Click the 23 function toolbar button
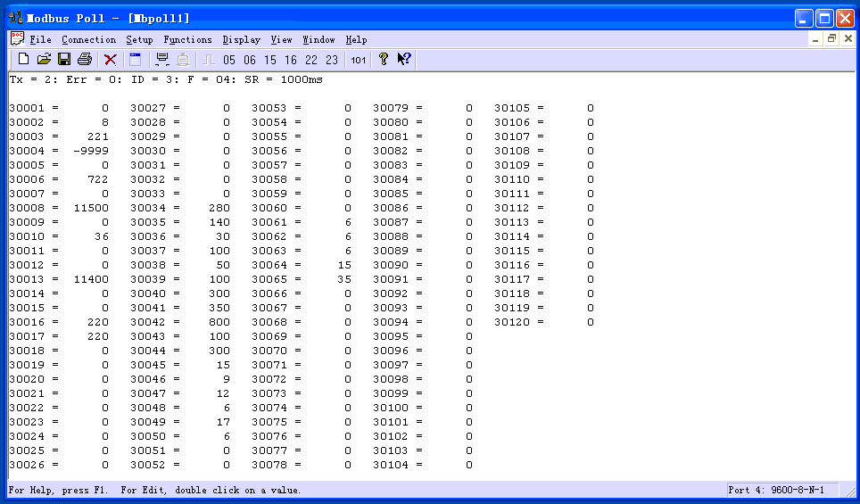Viewport: 860px width, 504px height. click(x=332, y=61)
